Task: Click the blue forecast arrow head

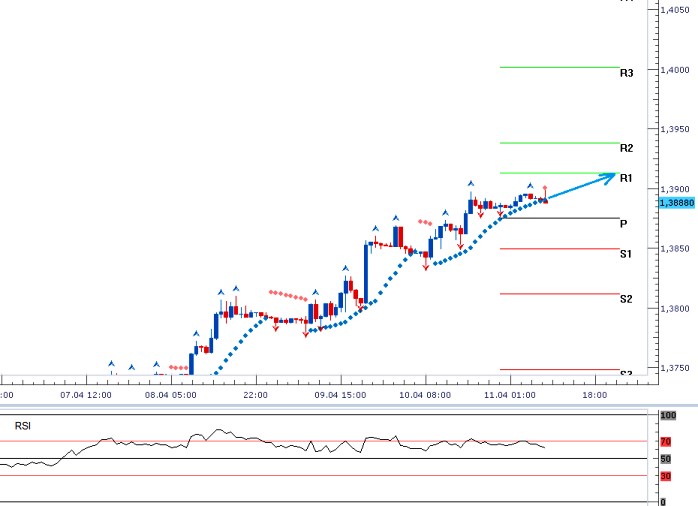Action: pos(610,176)
